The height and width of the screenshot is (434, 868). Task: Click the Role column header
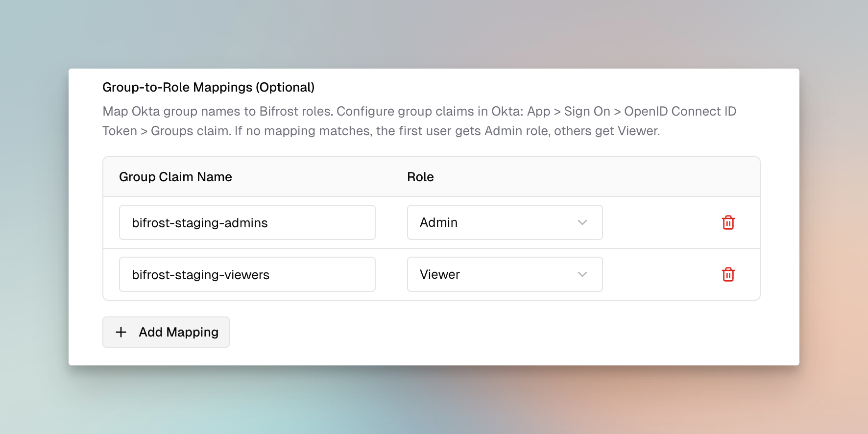tap(420, 177)
